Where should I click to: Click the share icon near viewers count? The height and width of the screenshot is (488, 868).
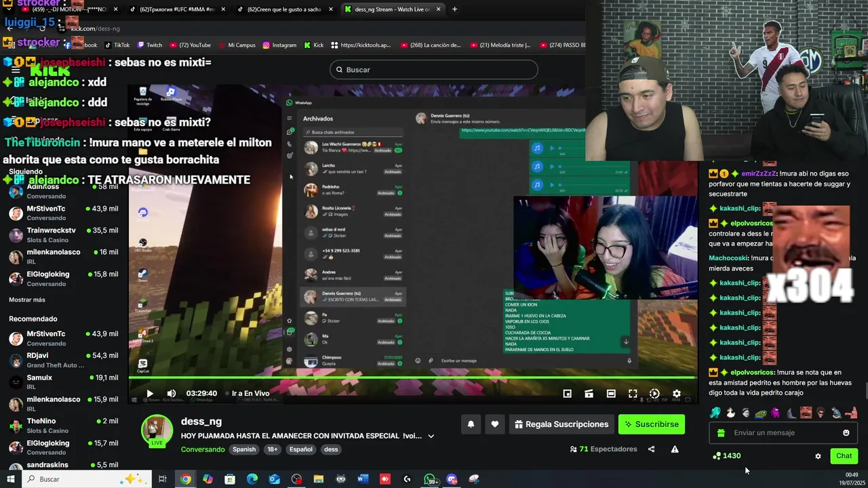[x=651, y=449]
